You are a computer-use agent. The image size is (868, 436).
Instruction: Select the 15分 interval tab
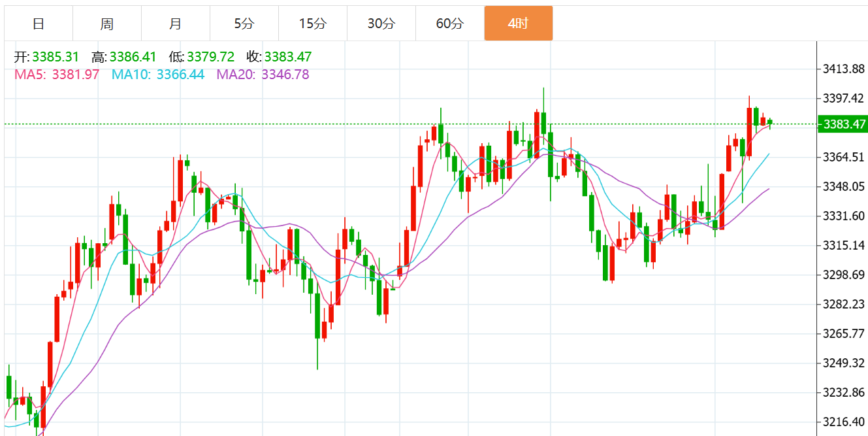[x=312, y=24]
